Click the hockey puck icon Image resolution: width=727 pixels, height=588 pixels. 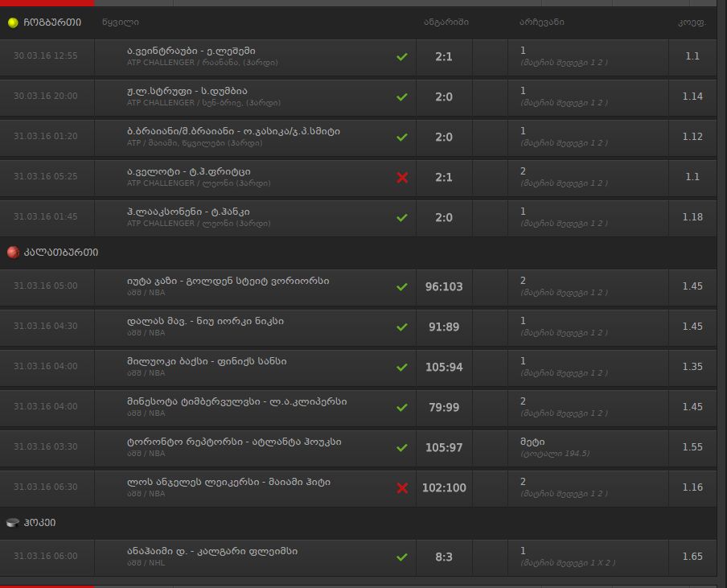tap(13, 523)
